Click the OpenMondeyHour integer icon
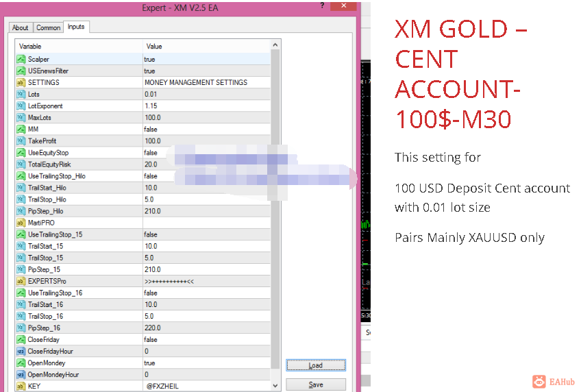Image resolution: width=581 pixels, height=392 pixels. coord(21,375)
